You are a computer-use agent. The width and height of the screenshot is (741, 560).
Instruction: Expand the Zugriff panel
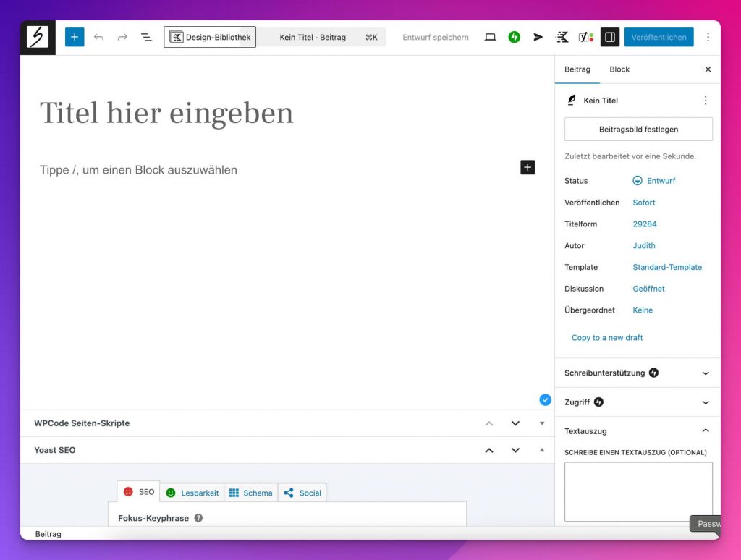(706, 402)
